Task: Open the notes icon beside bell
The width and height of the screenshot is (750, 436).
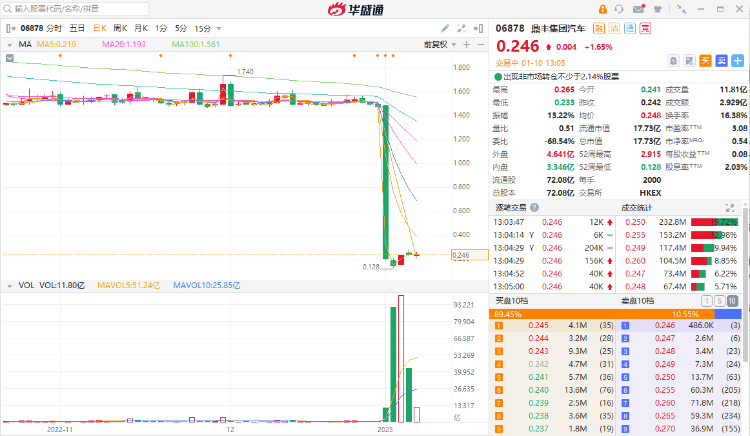Action: pos(689,61)
